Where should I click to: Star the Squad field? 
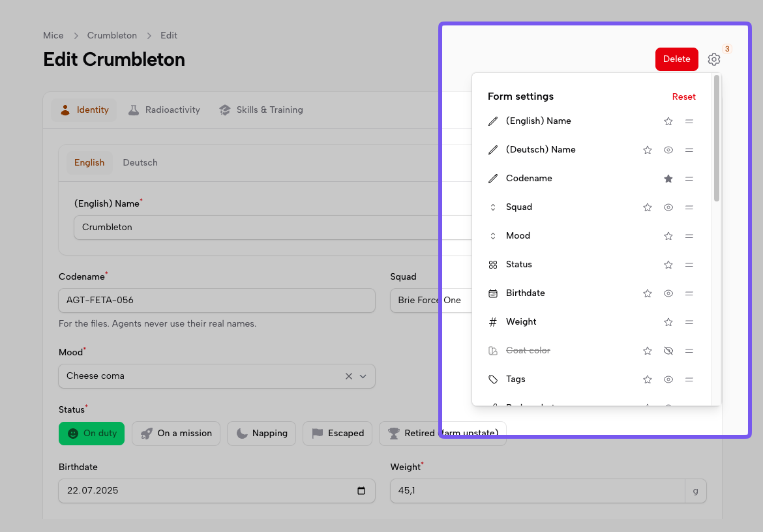tap(647, 207)
